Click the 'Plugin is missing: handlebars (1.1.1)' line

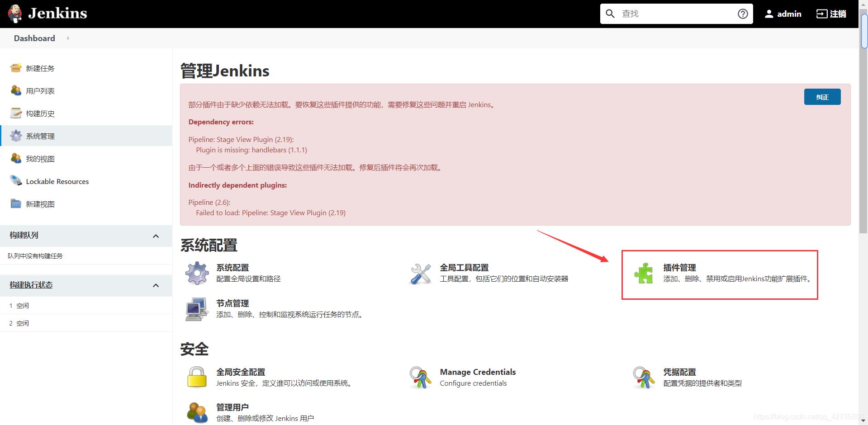251,150
